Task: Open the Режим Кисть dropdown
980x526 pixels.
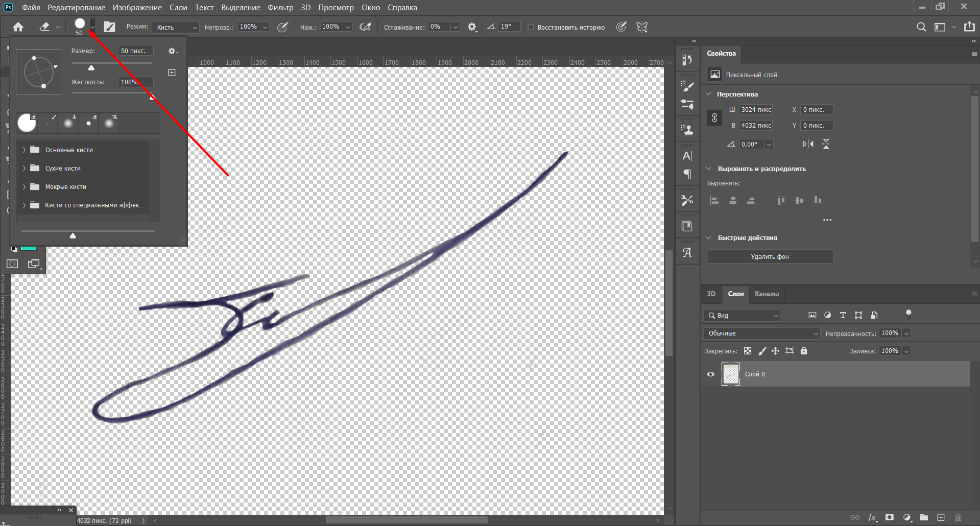Action: click(175, 27)
